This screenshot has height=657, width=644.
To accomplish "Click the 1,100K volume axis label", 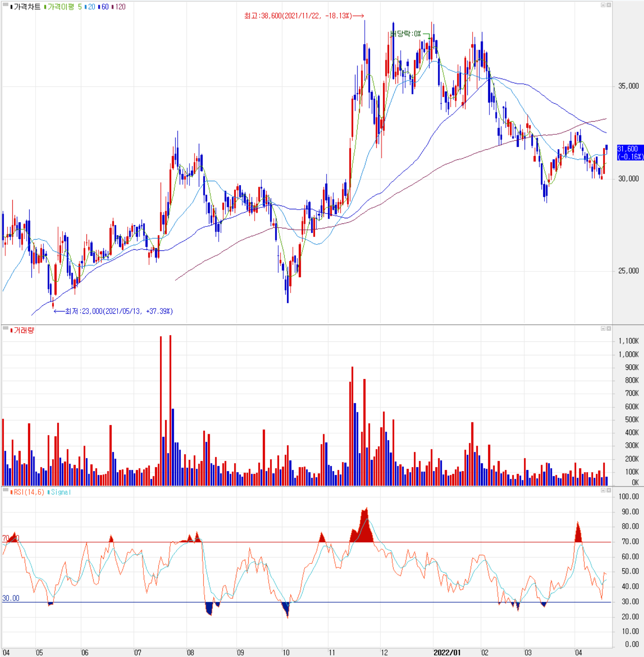I will (x=629, y=341).
